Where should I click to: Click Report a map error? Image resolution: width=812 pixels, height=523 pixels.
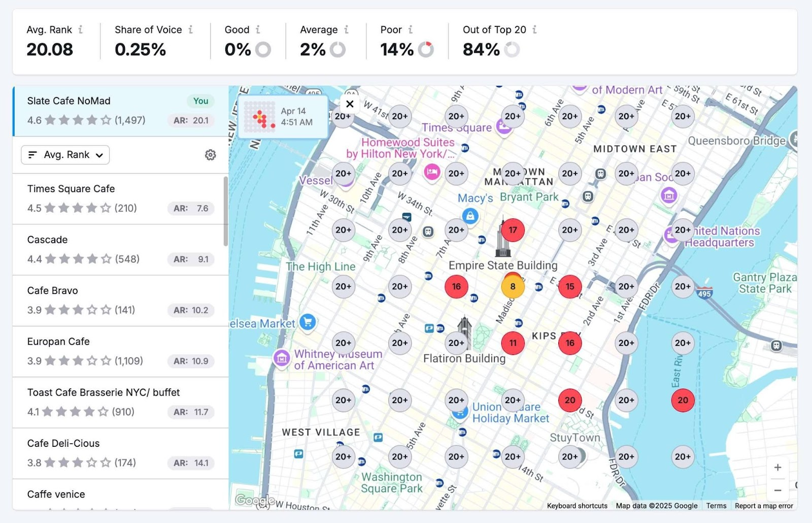[x=763, y=506]
